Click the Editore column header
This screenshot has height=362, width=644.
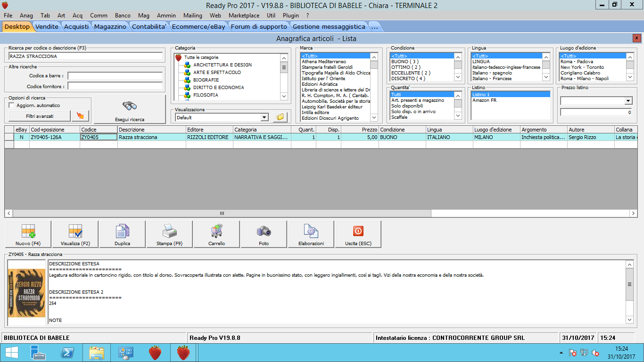(209, 130)
